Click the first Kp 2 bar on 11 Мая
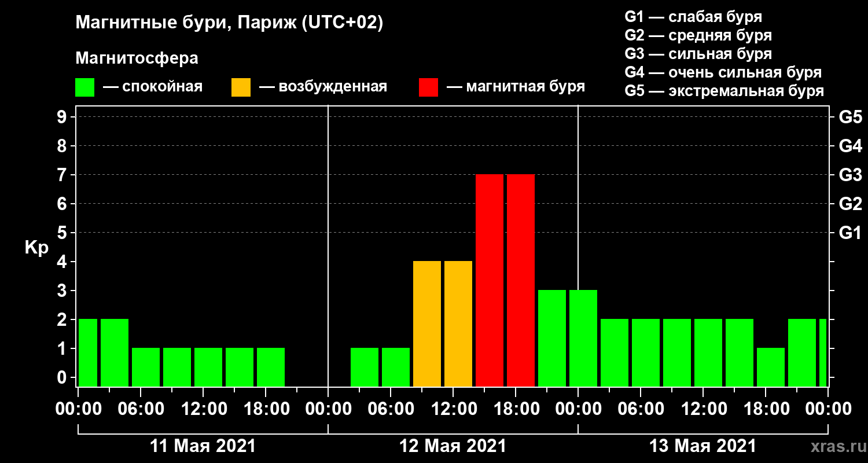 [x=88, y=352]
